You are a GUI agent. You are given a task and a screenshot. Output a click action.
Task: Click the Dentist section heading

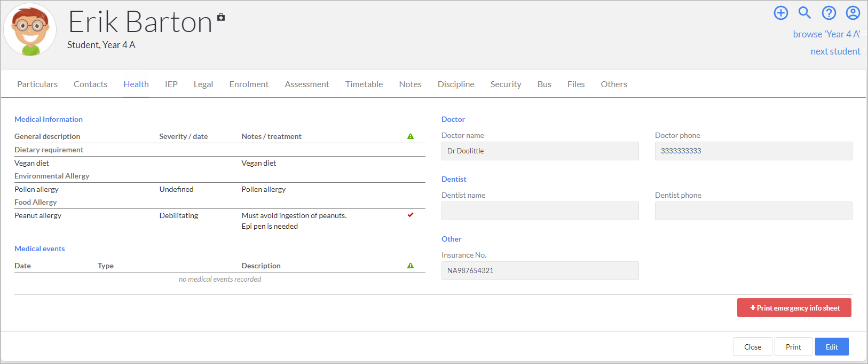(x=454, y=179)
